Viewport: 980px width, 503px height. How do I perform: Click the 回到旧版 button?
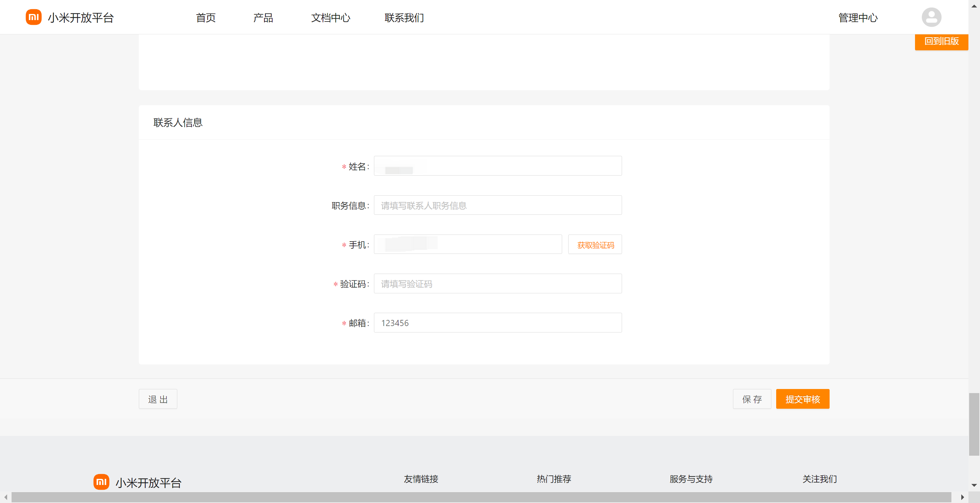pyautogui.click(x=941, y=42)
